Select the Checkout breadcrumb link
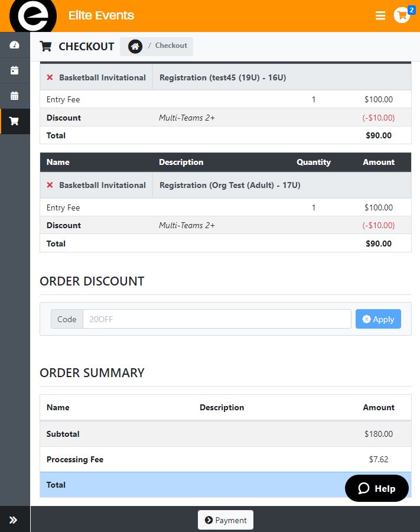420x532 pixels. [171, 46]
